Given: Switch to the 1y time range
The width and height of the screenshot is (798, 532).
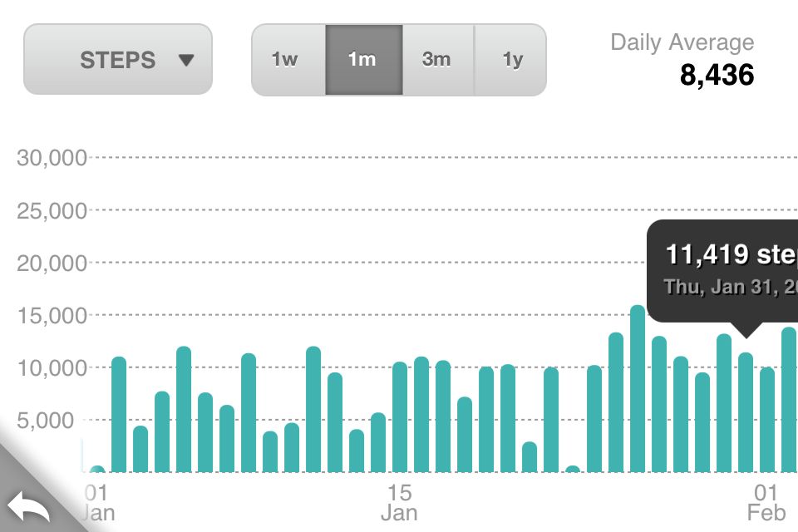Looking at the screenshot, I should 510,60.
